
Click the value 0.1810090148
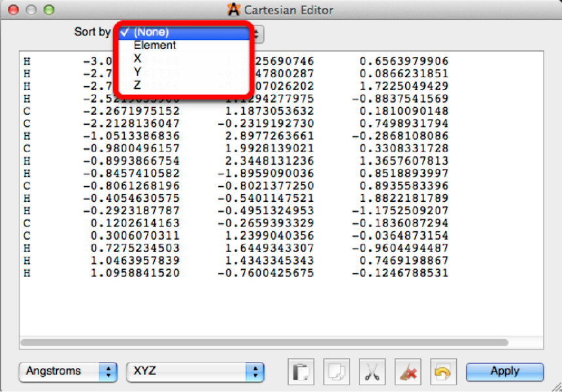404,111
